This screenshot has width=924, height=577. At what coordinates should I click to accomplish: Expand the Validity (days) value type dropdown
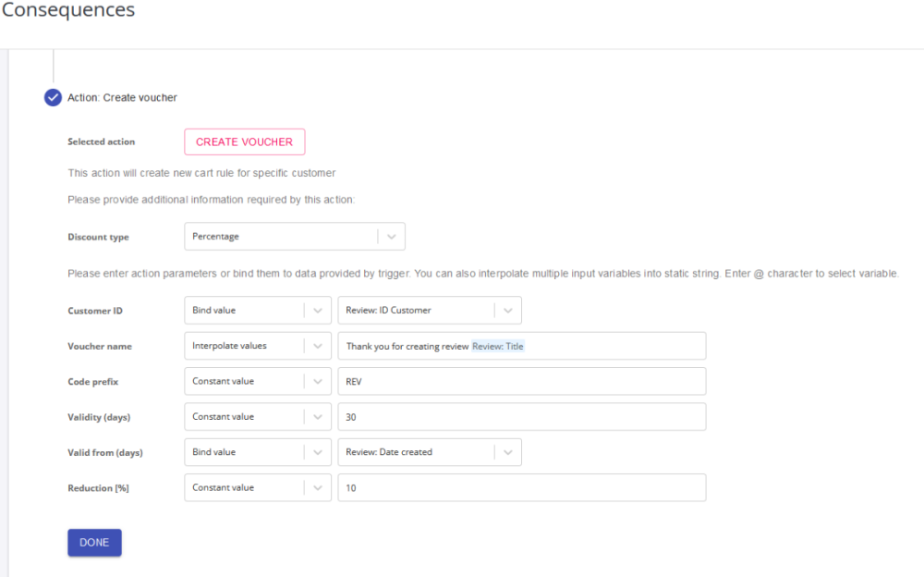coord(257,417)
